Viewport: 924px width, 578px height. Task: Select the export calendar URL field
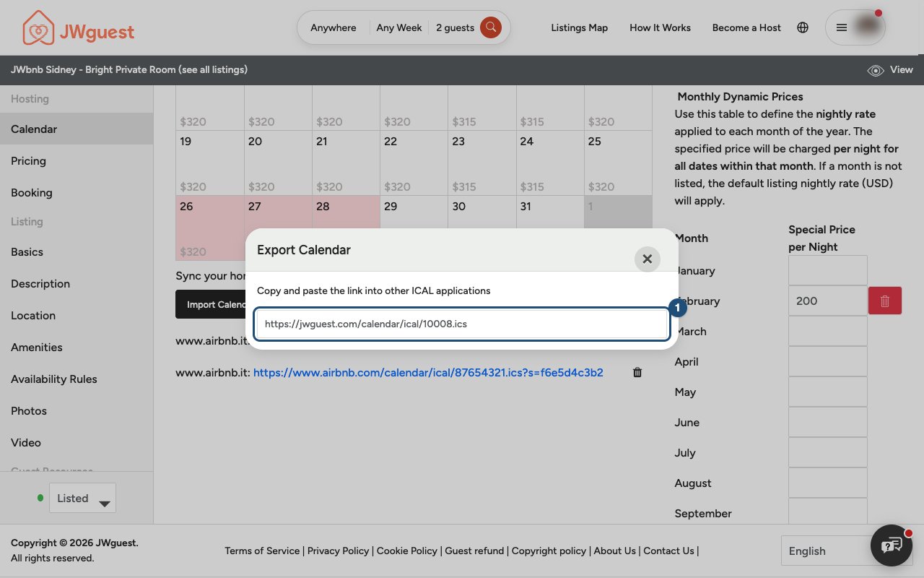[462, 324]
